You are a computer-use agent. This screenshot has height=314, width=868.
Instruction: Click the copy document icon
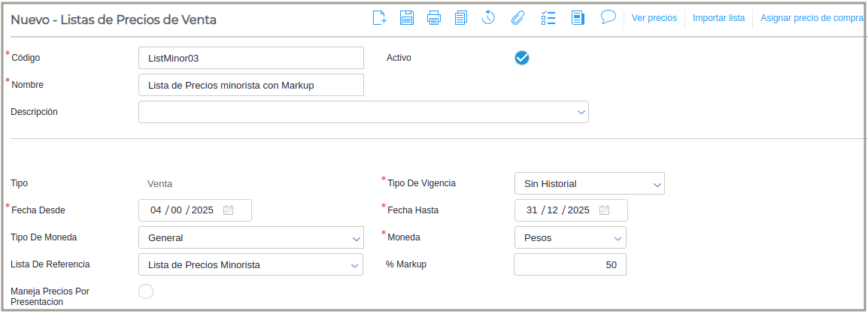click(461, 18)
